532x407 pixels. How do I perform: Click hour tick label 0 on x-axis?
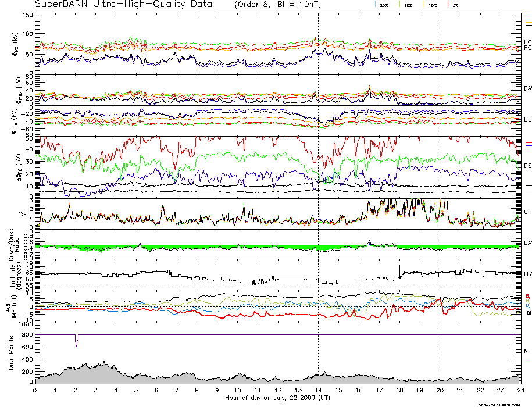pyautogui.click(x=35, y=390)
